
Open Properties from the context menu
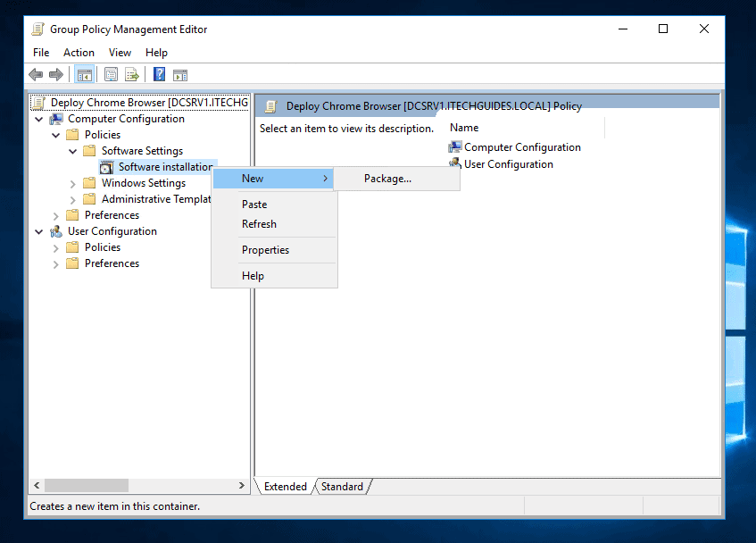(274, 250)
